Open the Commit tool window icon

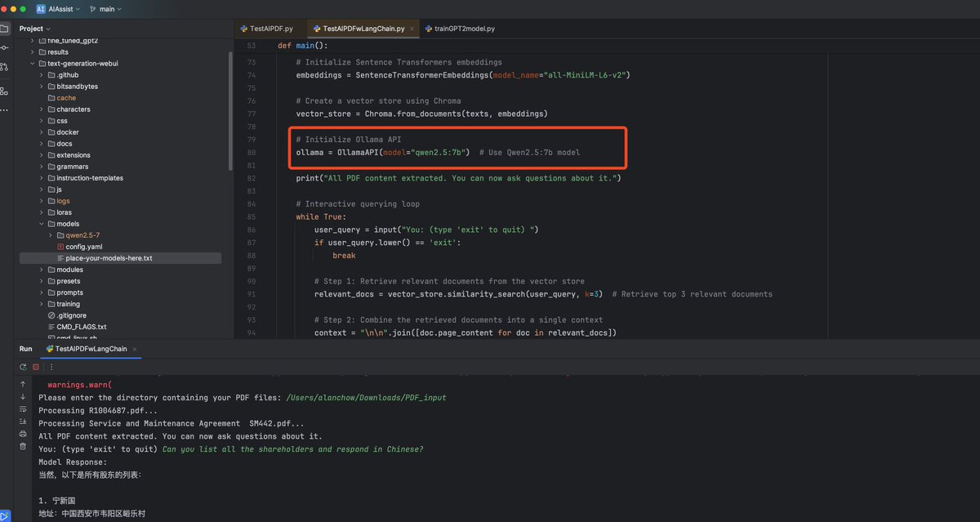point(4,48)
